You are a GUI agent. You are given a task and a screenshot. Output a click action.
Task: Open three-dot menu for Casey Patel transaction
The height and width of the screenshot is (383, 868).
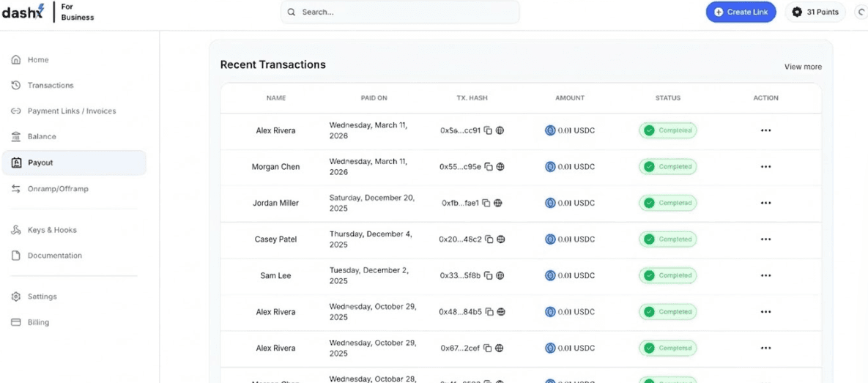pyautogui.click(x=765, y=239)
